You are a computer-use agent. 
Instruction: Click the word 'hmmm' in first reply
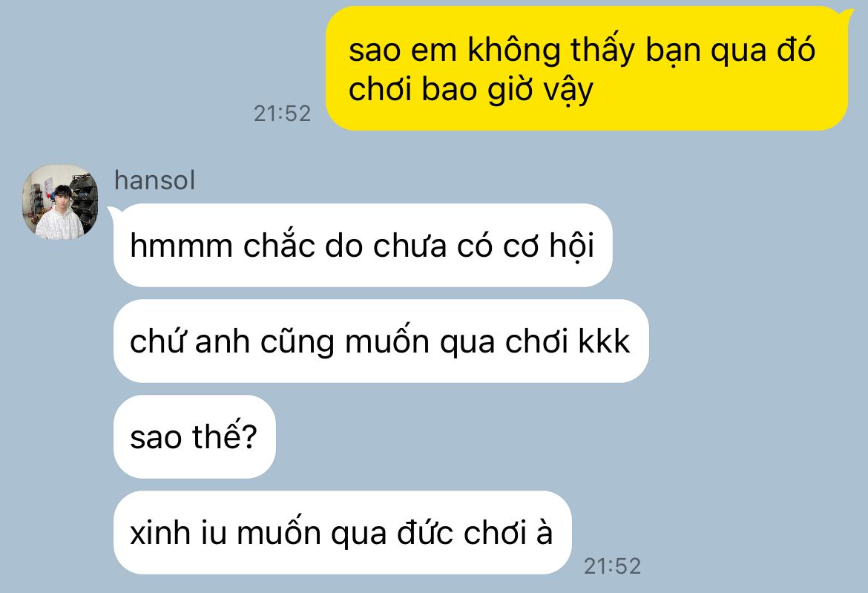pos(181,245)
